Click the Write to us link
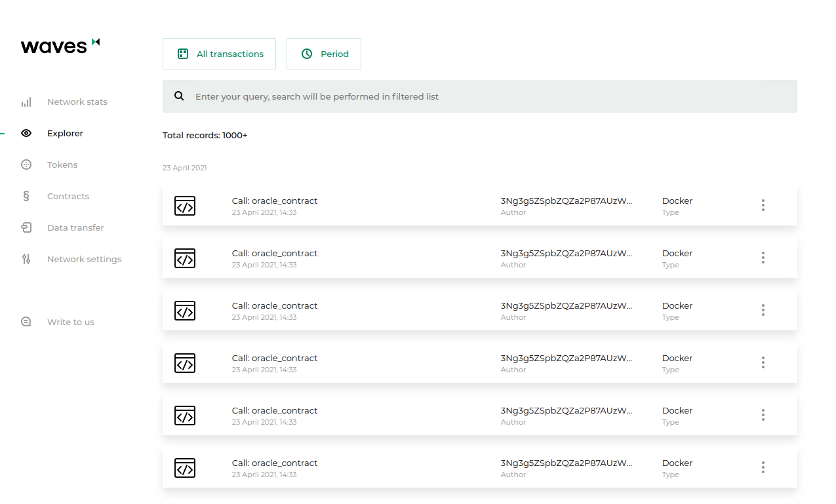Viewport: 836px width, 504px height. (x=70, y=321)
